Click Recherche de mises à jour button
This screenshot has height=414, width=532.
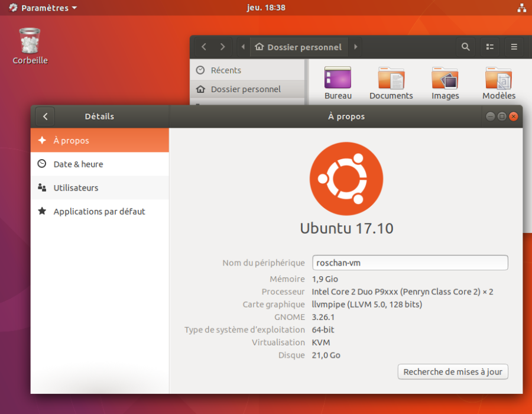pos(453,372)
